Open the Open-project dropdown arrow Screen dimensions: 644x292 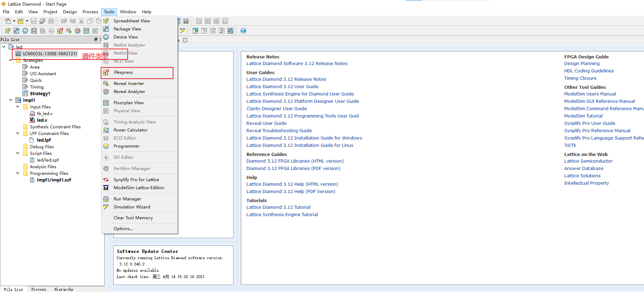click(27, 21)
